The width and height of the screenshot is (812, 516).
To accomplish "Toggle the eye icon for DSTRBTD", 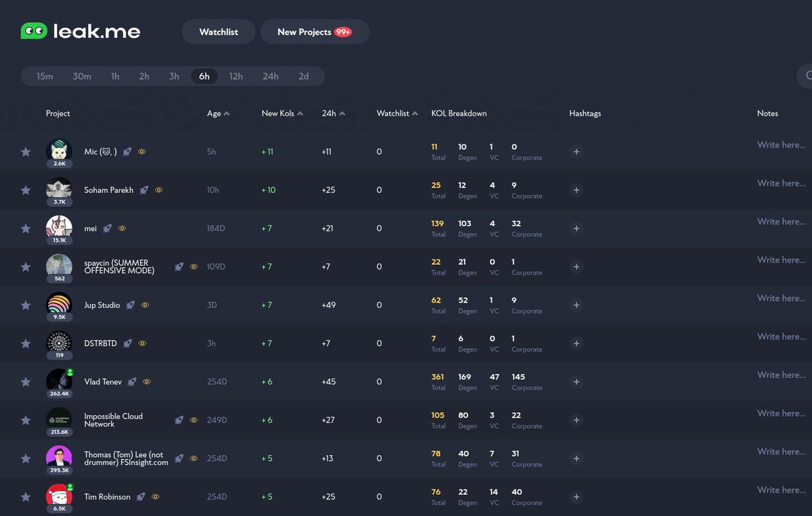I will pyautogui.click(x=142, y=343).
